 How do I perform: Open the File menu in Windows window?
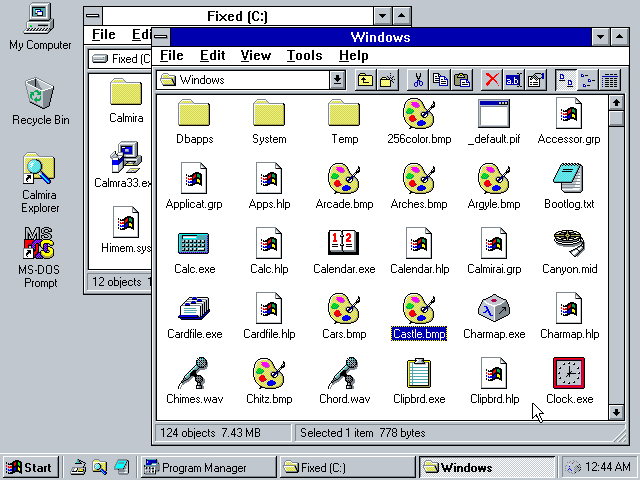(171, 56)
